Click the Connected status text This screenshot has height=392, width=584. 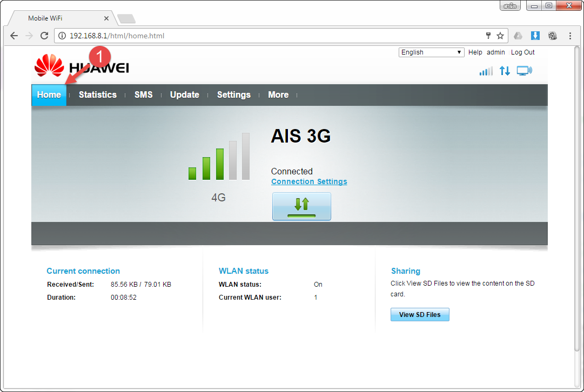(292, 171)
